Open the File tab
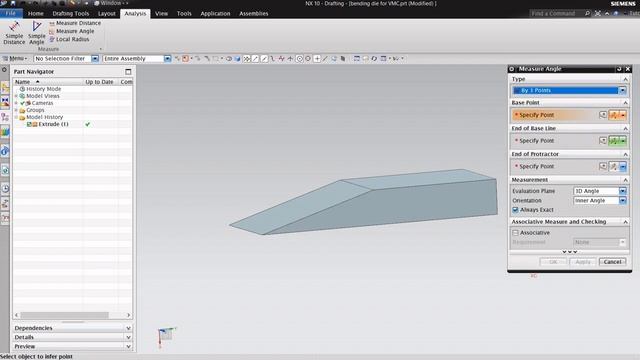Viewport: 640px width, 360px height. 11,13
